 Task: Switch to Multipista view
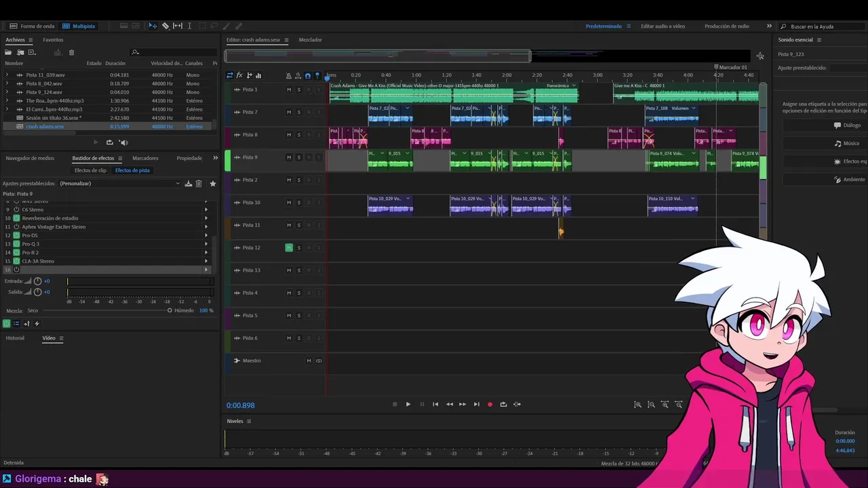coord(79,26)
